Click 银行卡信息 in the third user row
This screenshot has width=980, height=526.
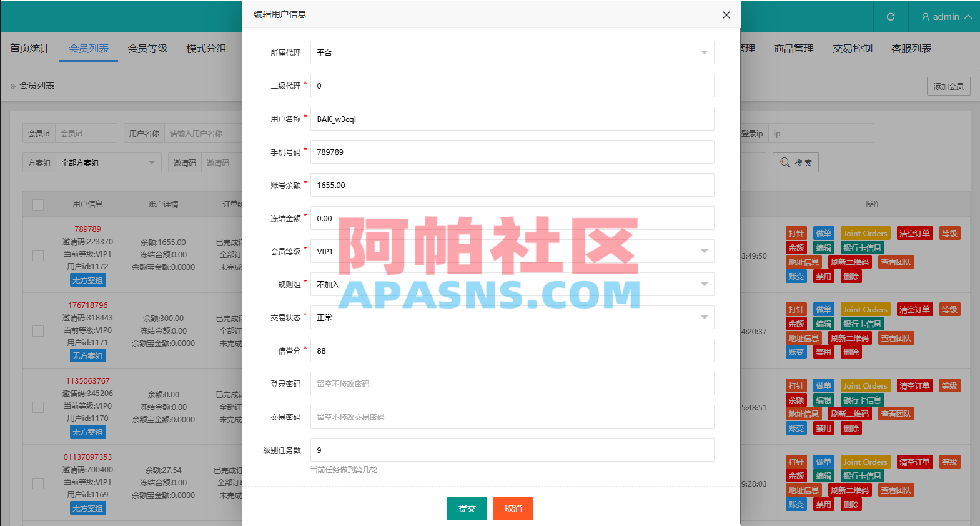[862, 400]
